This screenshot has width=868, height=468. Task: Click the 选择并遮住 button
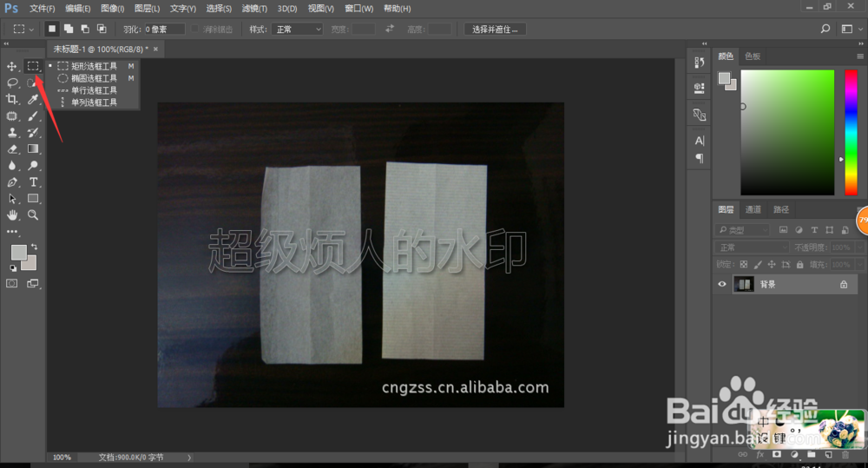pos(495,29)
